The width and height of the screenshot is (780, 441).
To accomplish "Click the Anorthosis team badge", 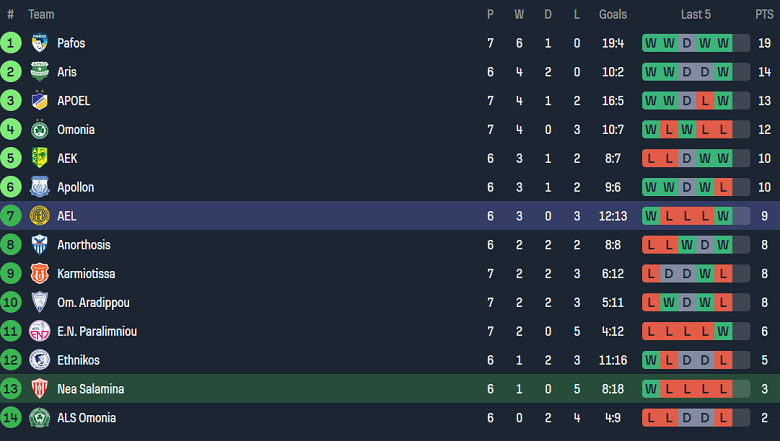I will click(40, 245).
